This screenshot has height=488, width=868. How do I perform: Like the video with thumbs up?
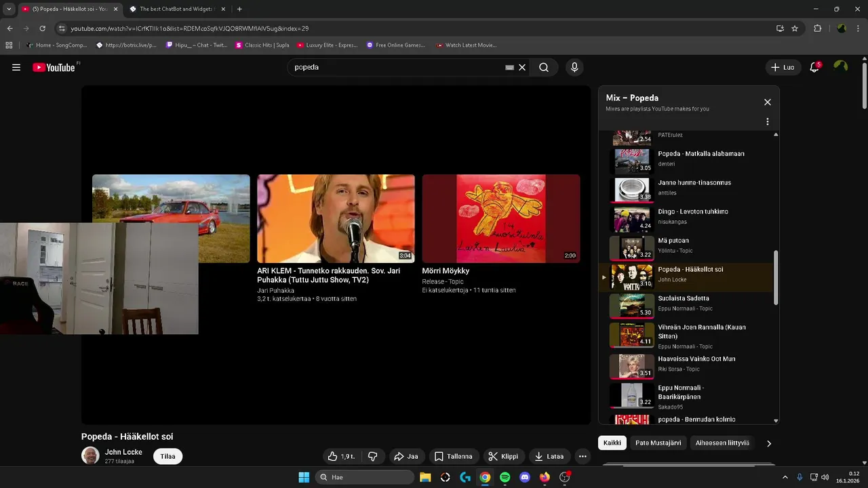[x=342, y=456]
